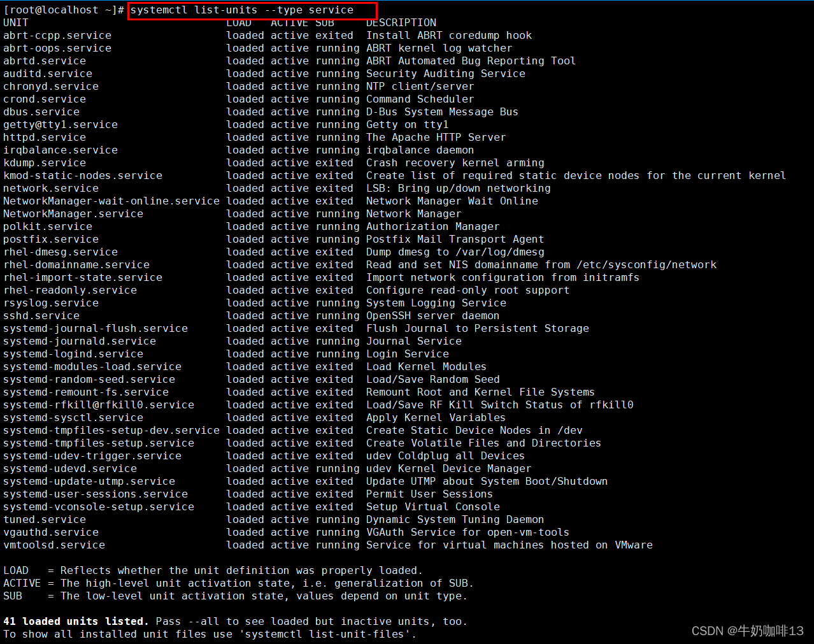Select the 'Command Scheduler' description text
The width and height of the screenshot is (814, 644).
tap(420, 99)
